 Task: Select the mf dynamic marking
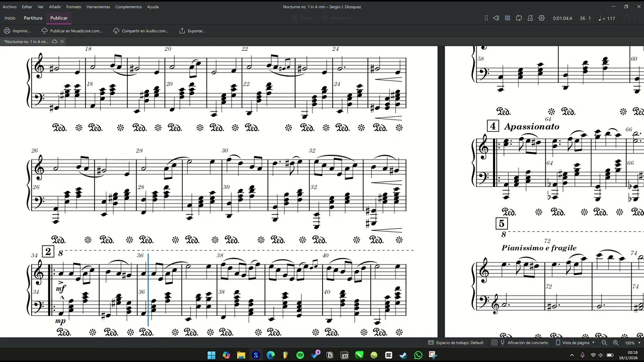(x=60, y=289)
